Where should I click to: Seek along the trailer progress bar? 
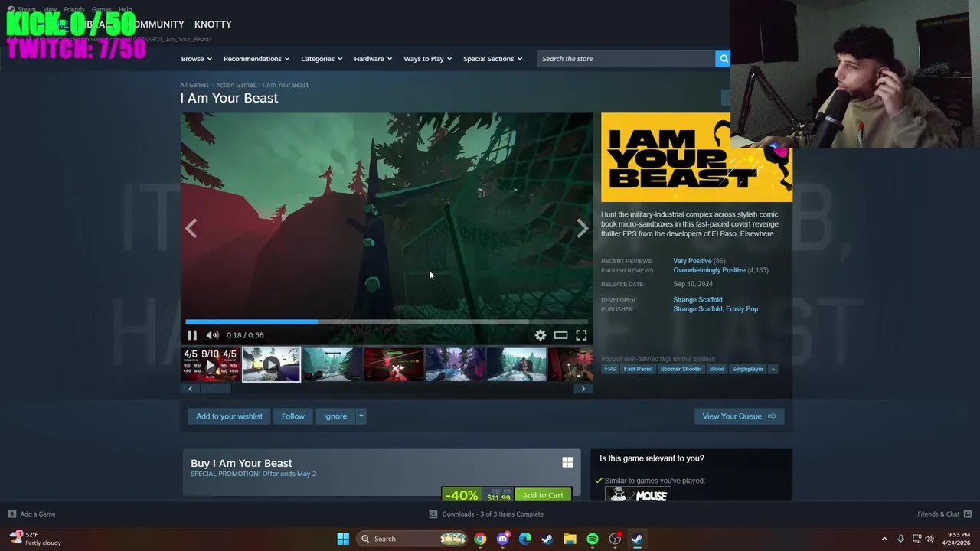click(x=387, y=322)
